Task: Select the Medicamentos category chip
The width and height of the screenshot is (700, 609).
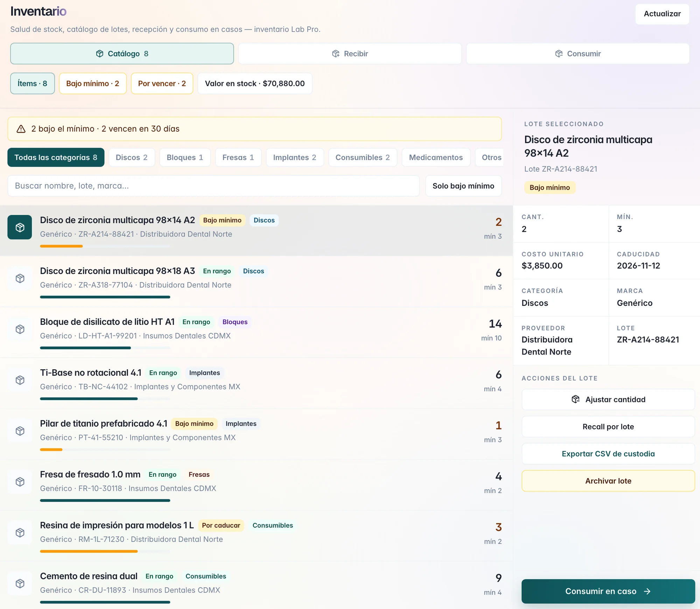Action: click(436, 157)
